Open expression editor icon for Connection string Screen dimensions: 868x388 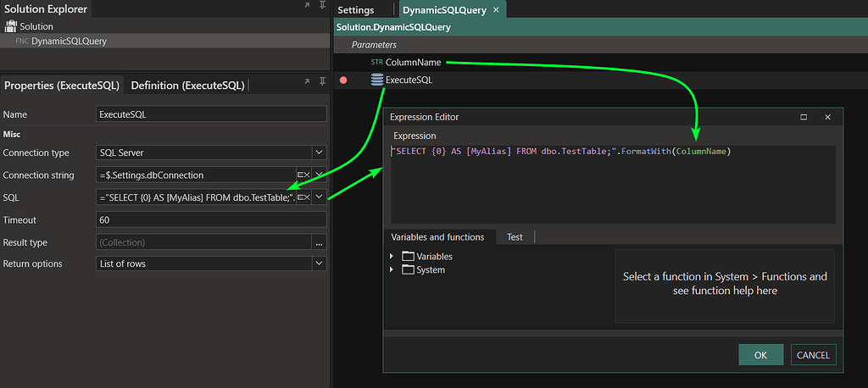(303, 175)
